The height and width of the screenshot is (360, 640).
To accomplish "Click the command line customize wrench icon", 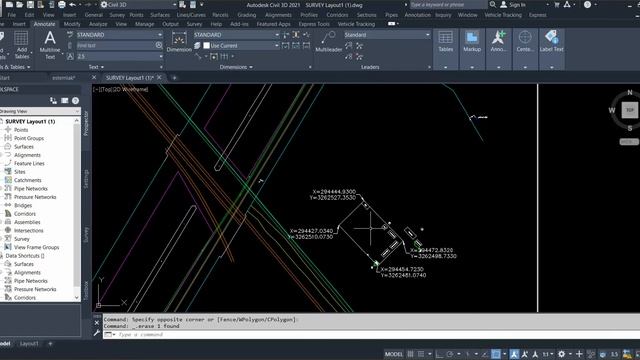I will 97,333.
